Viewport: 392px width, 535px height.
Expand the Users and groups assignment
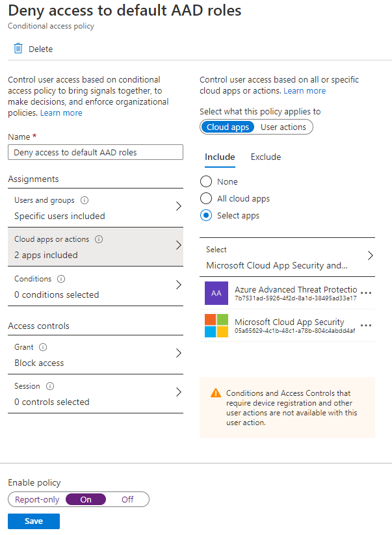[96, 208]
